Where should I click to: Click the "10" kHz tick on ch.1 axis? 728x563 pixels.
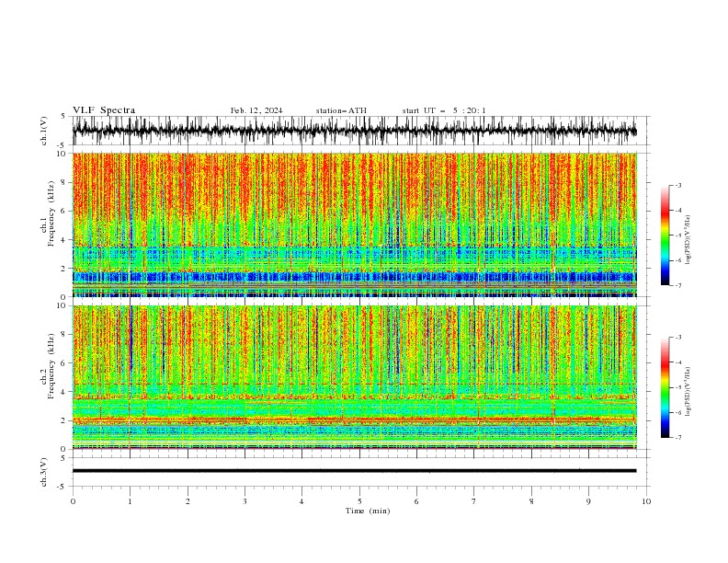coord(63,154)
